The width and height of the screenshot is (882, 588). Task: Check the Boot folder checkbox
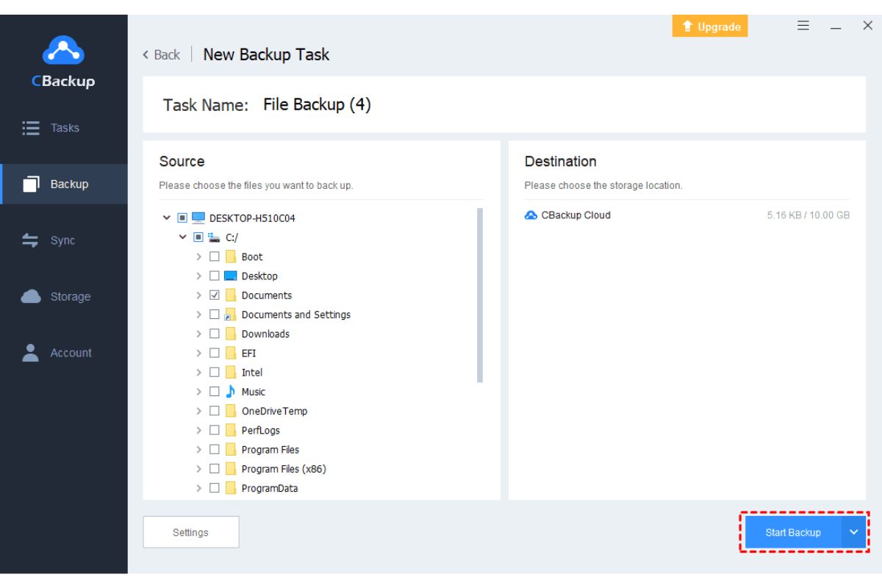pos(215,257)
